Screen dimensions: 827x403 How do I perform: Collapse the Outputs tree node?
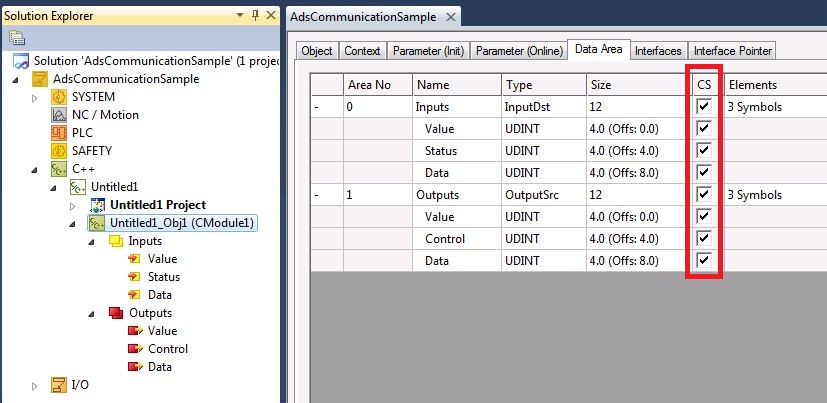click(x=92, y=313)
